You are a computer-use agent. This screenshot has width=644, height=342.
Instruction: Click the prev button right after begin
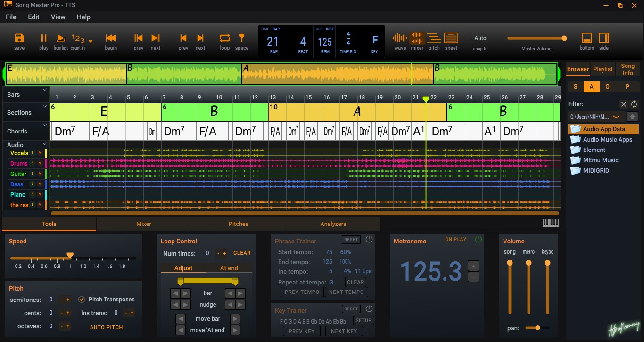[139, 38]
